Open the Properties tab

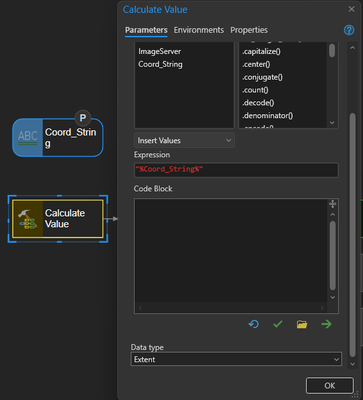(x=249, y=30)
